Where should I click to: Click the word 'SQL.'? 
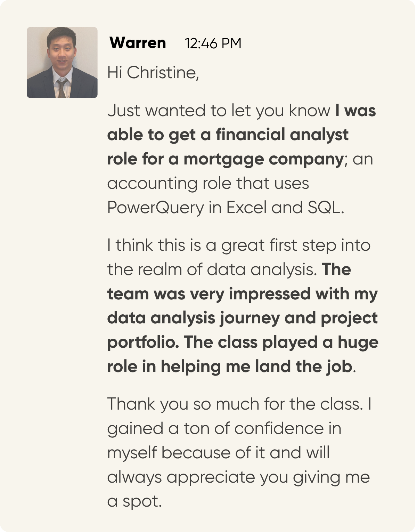point(326,208)
